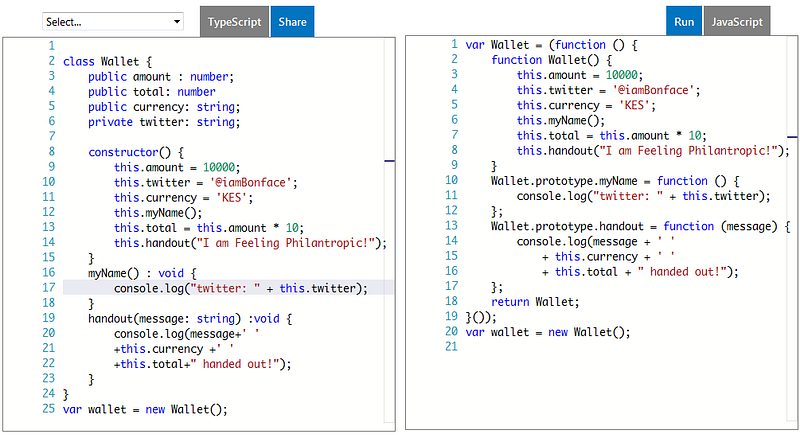Click 'Wallet.prototype.handout = function (message) {' line
This screenshot has width=800, height=435.
pyautogui.click(x=640, y=226)
